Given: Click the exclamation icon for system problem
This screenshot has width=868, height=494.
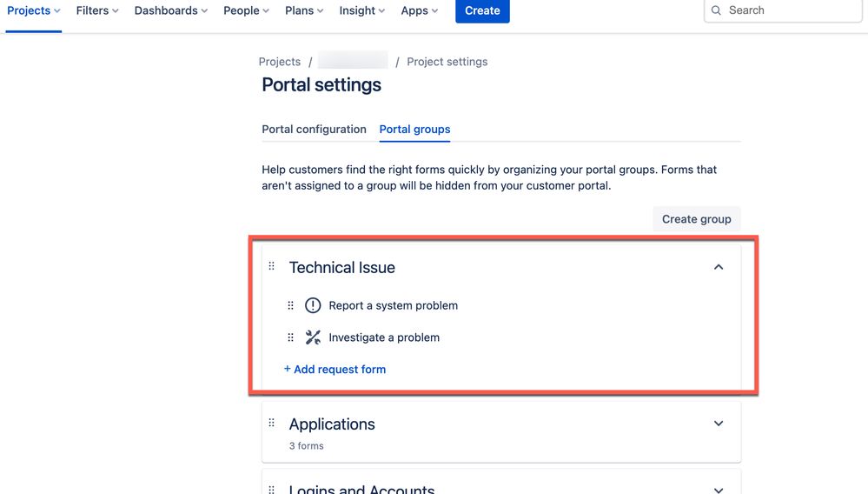Looking at the screenshot, I should pos(313,305).
